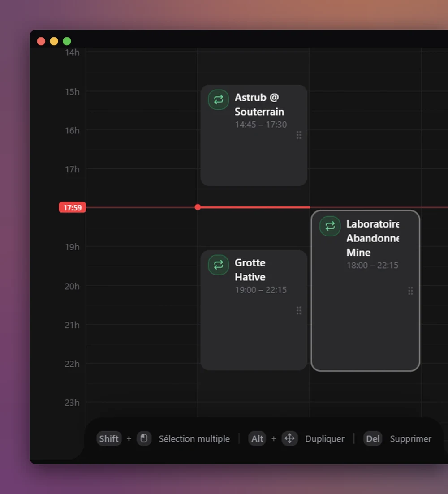The width and height of the screenshot is (448, 494).
Task: Select the Grotte Hative event title
Action: (250, 270)
